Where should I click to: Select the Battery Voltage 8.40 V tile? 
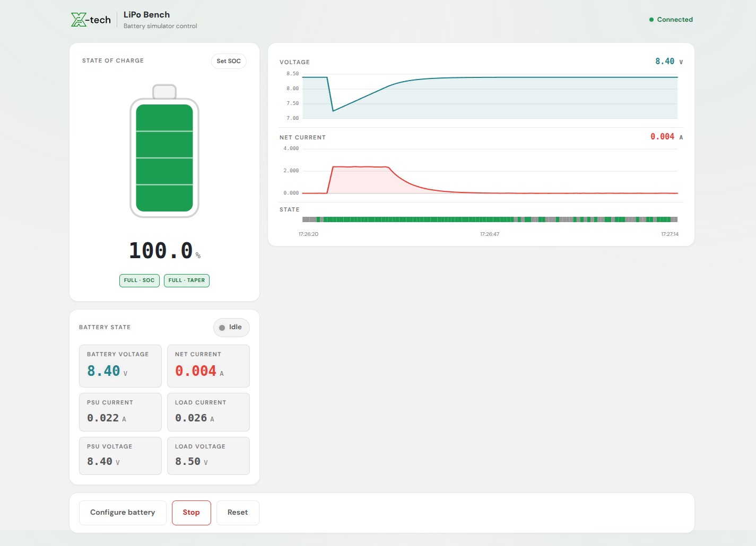tap(120, 366)
